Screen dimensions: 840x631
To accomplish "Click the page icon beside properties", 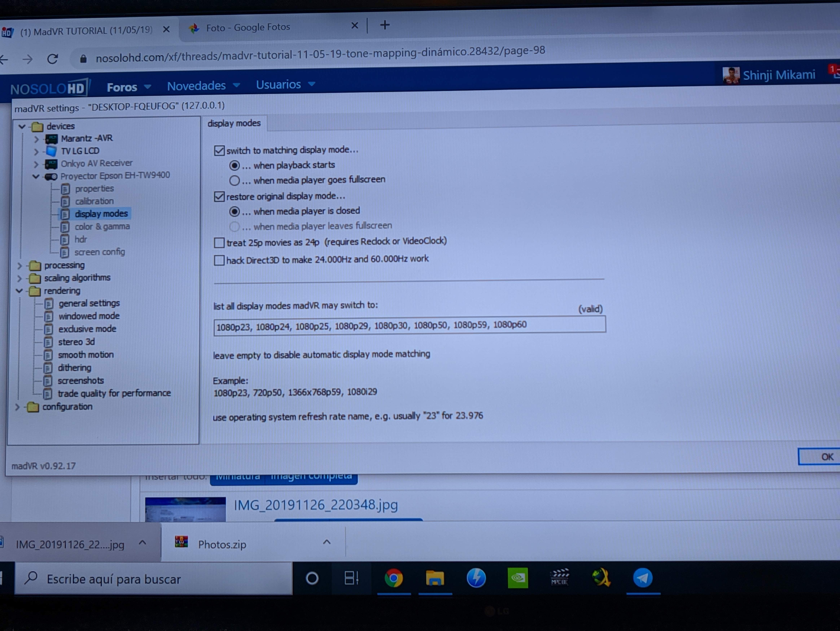I will (x=65, y=189).
